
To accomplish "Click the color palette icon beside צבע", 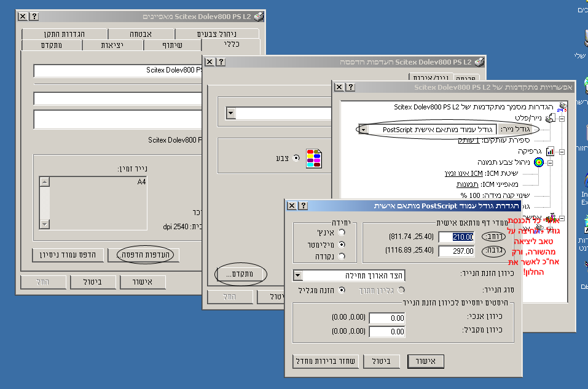I will click(313, 159).
